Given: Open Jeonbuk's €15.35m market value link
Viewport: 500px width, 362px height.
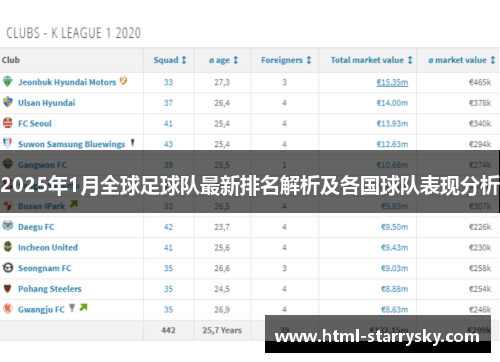Looking at the screenshot, I should [392, 82].
